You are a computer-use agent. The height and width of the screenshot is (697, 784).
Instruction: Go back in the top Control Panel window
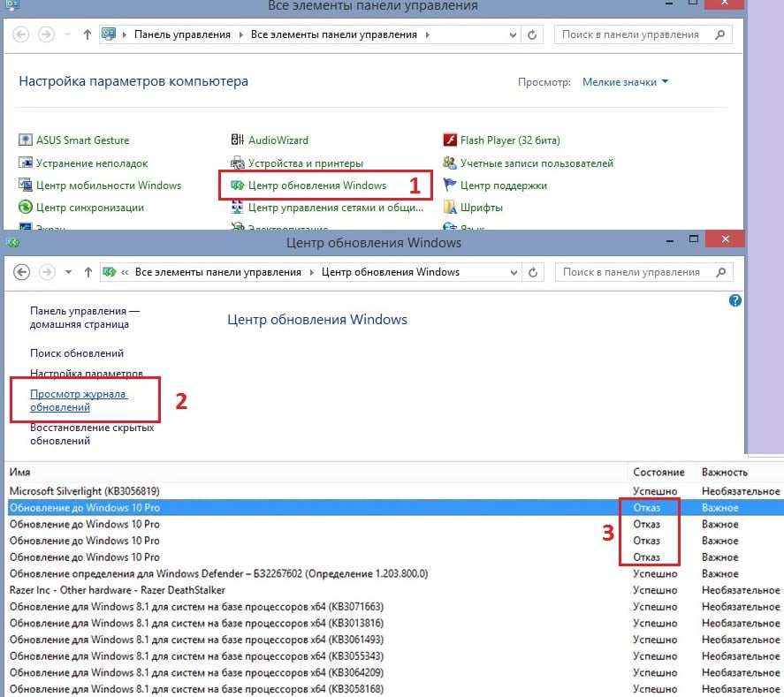21,34
